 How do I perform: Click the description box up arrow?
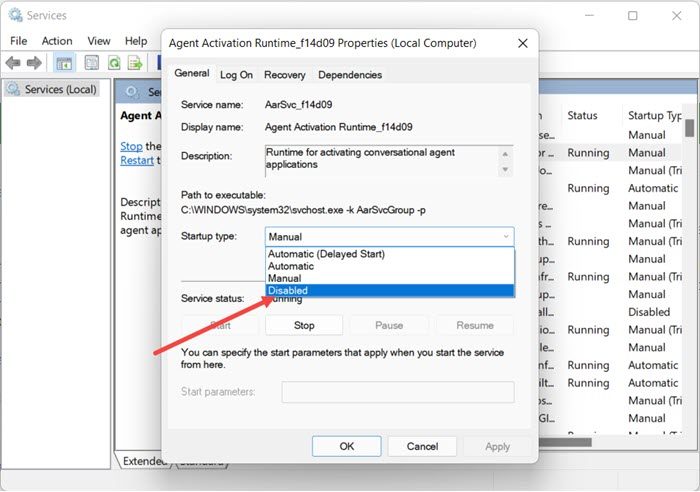[505, 154]
